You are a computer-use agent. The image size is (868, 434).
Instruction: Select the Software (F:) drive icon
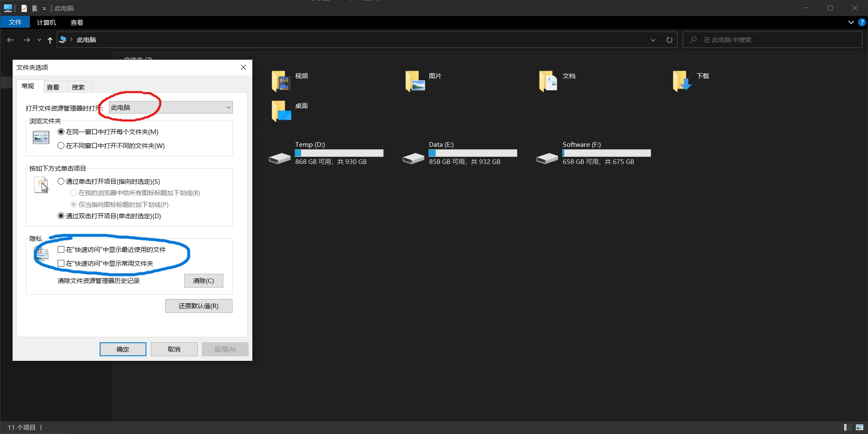click(x=547, y=159)
